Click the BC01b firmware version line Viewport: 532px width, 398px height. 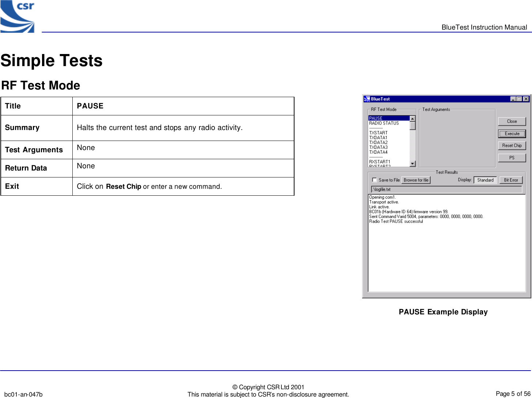[408, 211]
